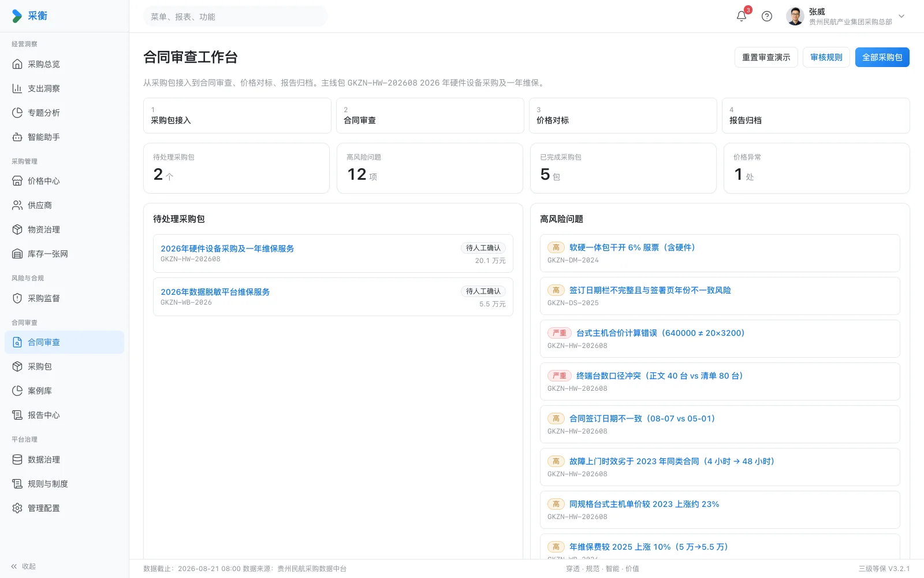Click the help question mark icon

click(x=767, y=16)
